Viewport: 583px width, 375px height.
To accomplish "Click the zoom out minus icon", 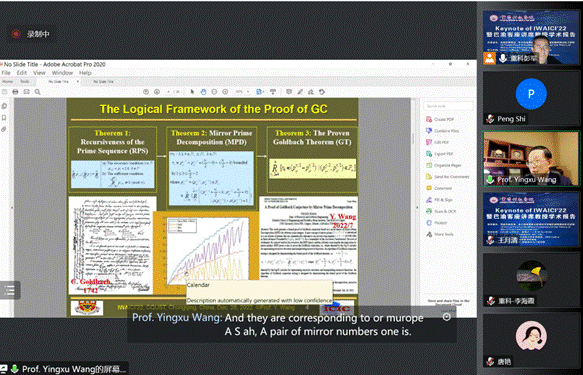I will tap(214, 92).
